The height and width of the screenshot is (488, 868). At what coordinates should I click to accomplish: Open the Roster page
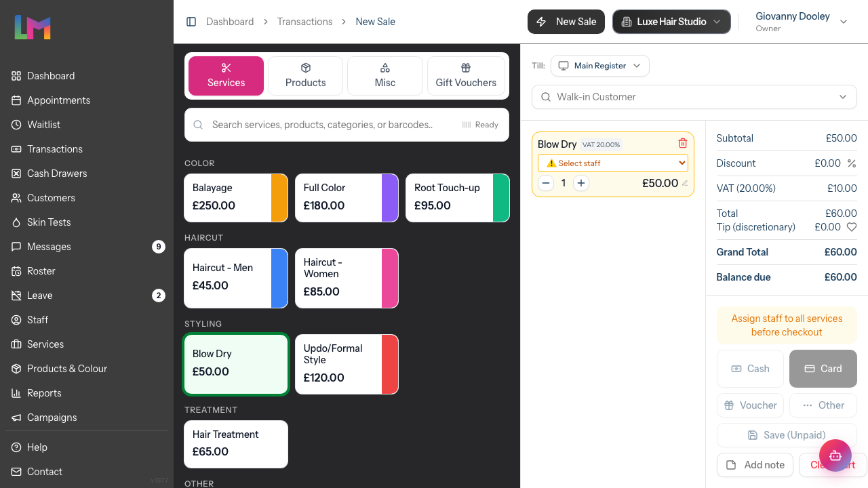(x=87, y=271)
